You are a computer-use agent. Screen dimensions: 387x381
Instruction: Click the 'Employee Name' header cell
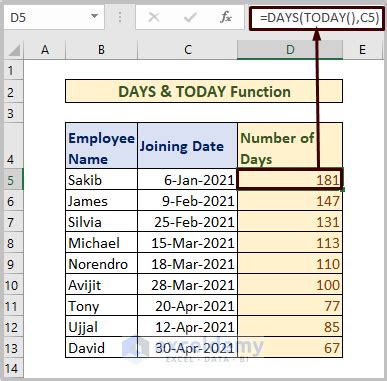coord(101,146)
